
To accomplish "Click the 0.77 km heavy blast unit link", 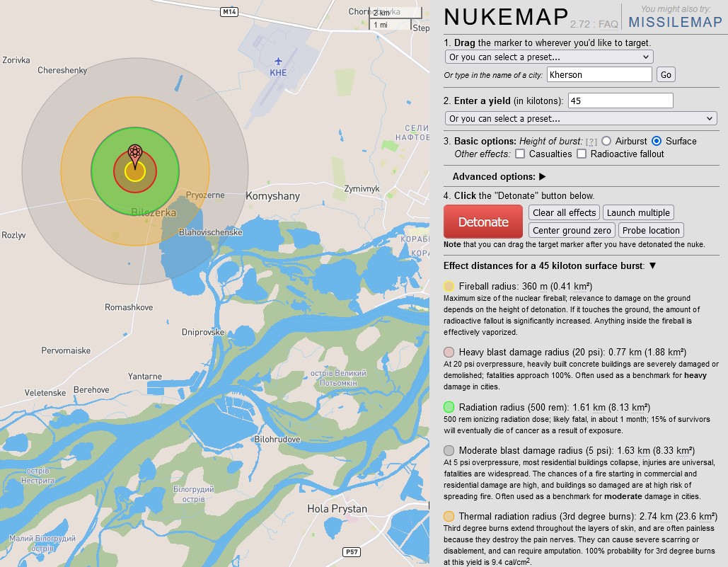I will [x=635, y=353].
